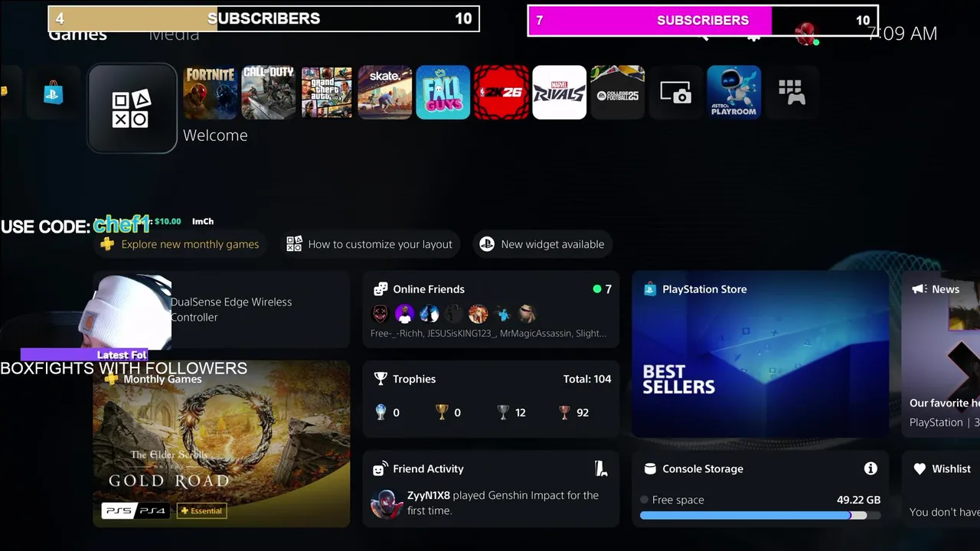Switch to the Games tab
The height and width of the screenshot is (551, 980).
(77, 34)
